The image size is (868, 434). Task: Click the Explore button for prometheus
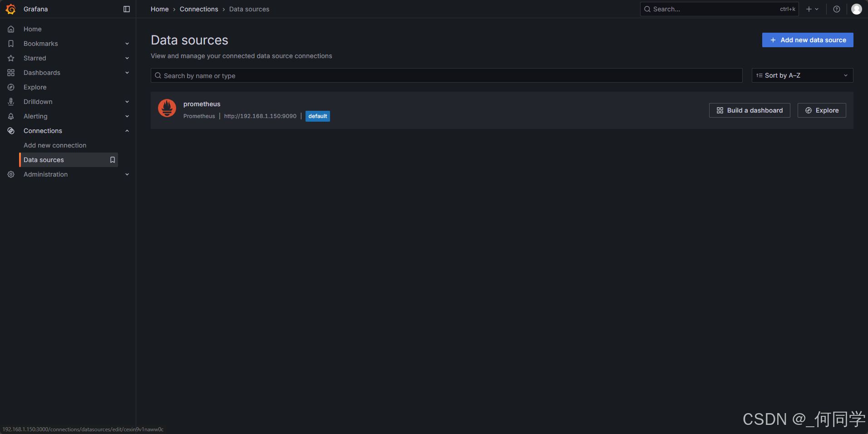pyautogui.click(x=822, y=110)
